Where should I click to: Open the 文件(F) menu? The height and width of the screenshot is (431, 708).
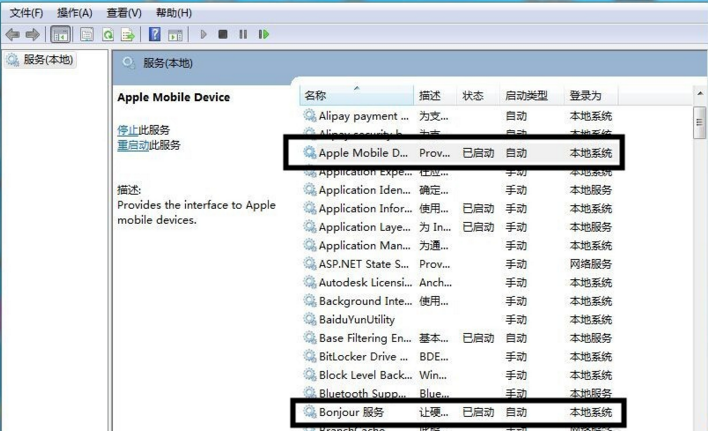point(26,13)
